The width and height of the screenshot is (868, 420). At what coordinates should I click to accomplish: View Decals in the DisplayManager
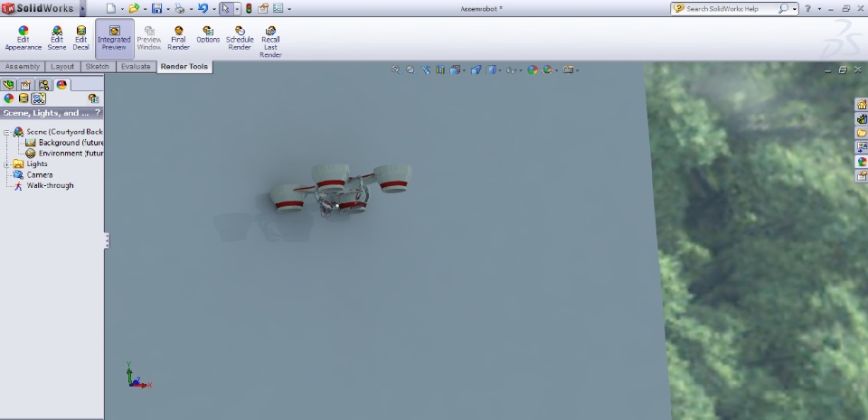point(24,98)
